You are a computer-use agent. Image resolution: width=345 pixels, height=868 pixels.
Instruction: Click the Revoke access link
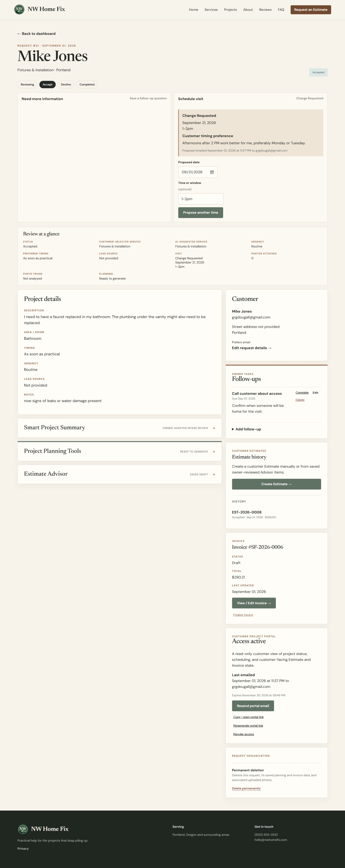click(244, 734)
